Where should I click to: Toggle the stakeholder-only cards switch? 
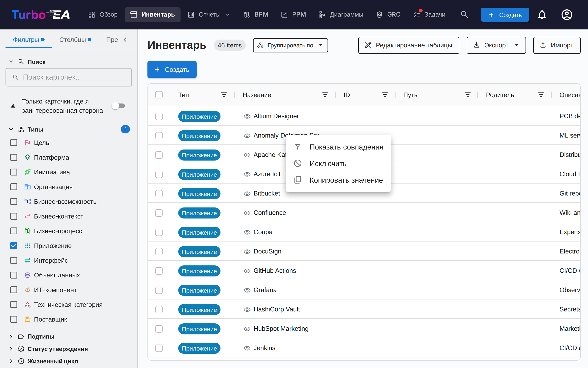[x=118, y=106]
